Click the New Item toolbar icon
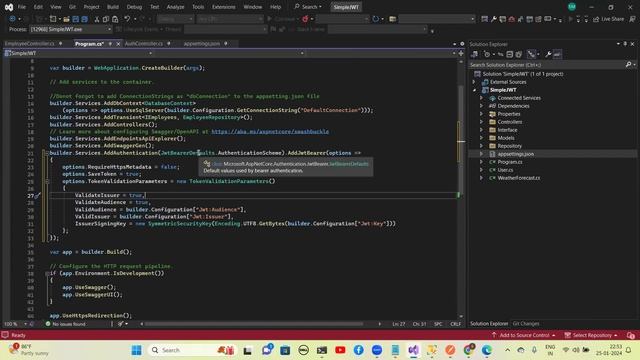Screen dimensions: 640x360 pos(53,19)
